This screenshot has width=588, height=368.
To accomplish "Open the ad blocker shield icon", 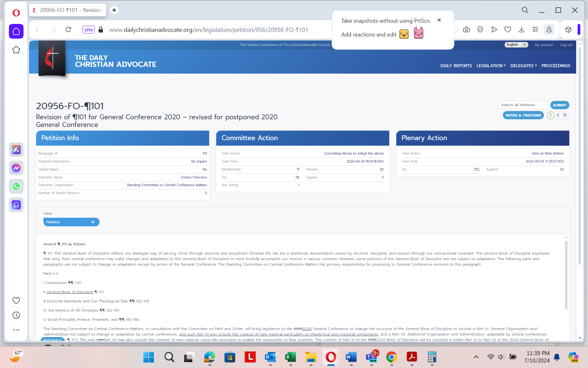I will coord(480,30).
